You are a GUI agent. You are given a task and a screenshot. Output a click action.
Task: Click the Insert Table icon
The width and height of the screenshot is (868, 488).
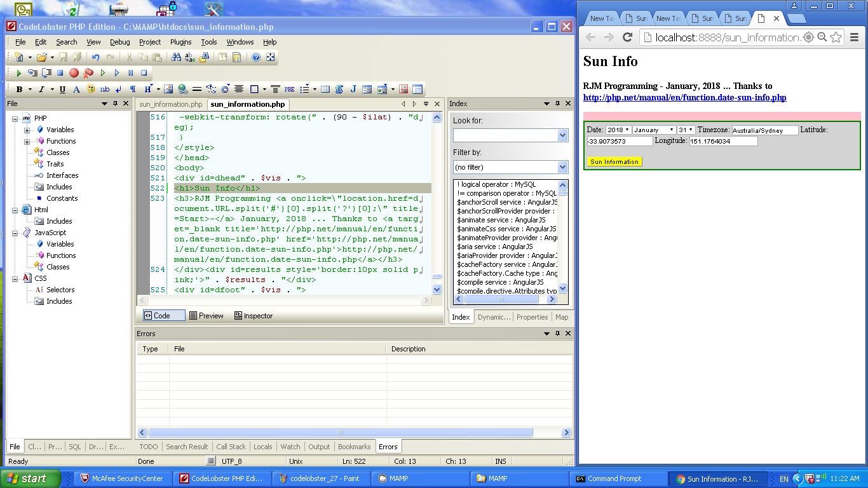(325, 89)
